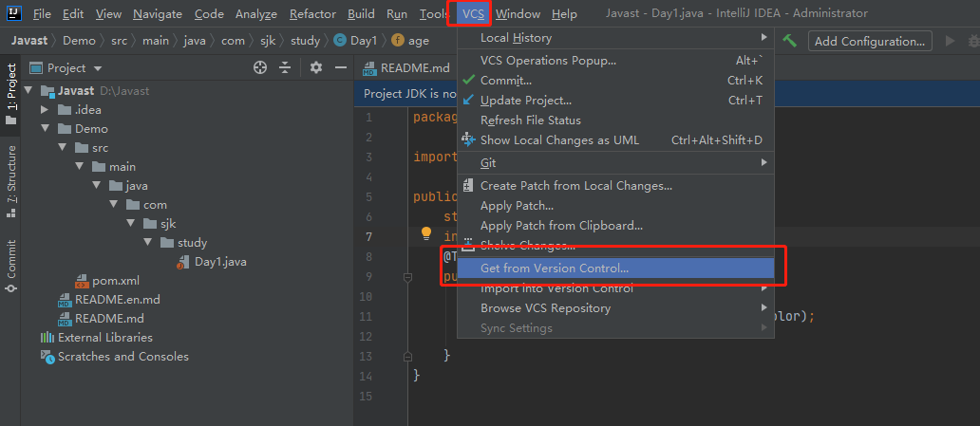The height and width of the screenshot is (426, 980).
Task: Click the fold end marker at line 13
Action: coord(407,357)
